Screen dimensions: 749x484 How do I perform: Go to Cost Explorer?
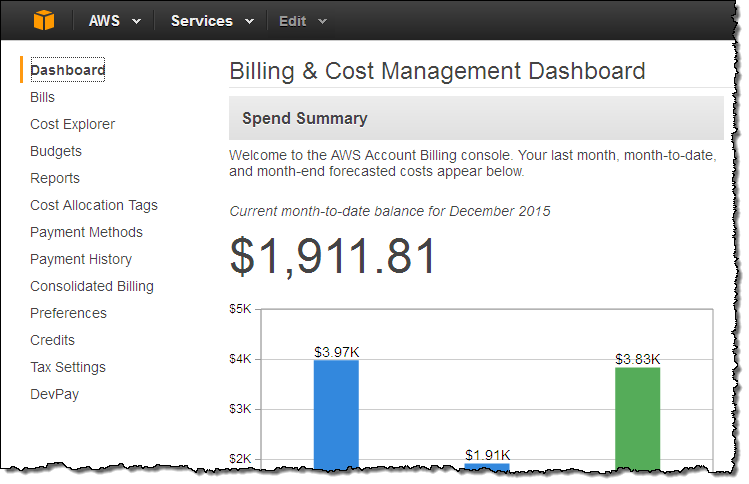[72, 124]
